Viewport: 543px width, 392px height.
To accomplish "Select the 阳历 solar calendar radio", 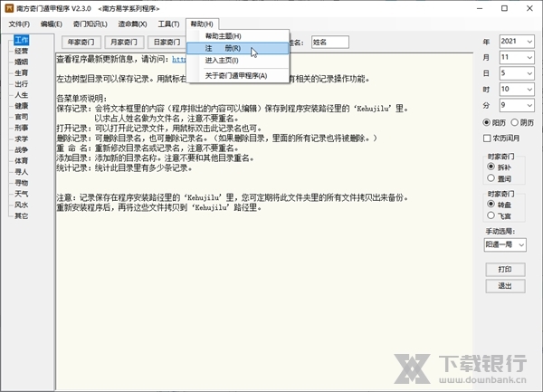I will click(487, 122).
